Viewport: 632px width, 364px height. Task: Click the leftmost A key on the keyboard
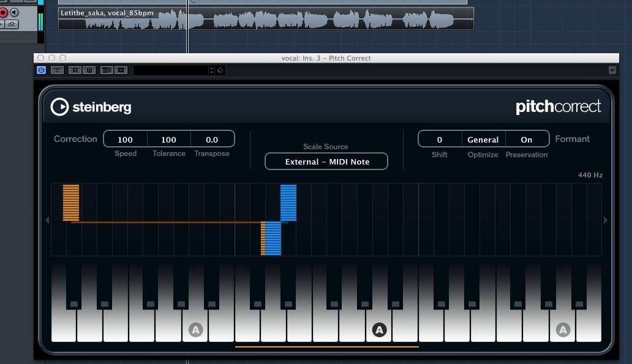(195, 330)
